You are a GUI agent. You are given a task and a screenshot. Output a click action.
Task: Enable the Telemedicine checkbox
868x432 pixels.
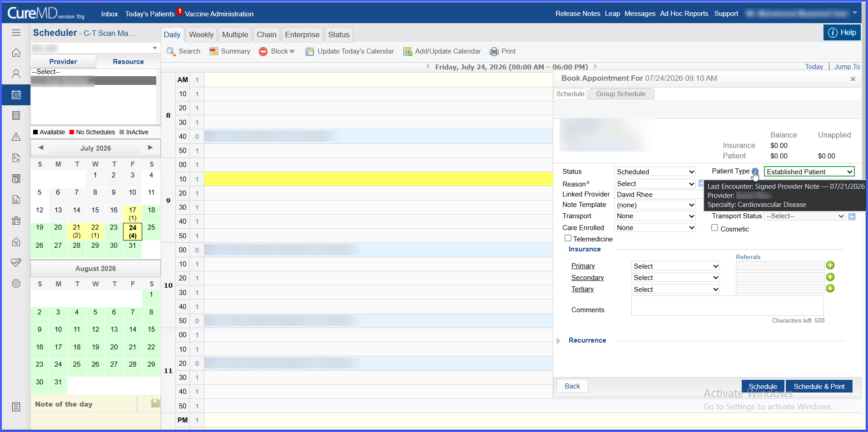coord(568,238)
